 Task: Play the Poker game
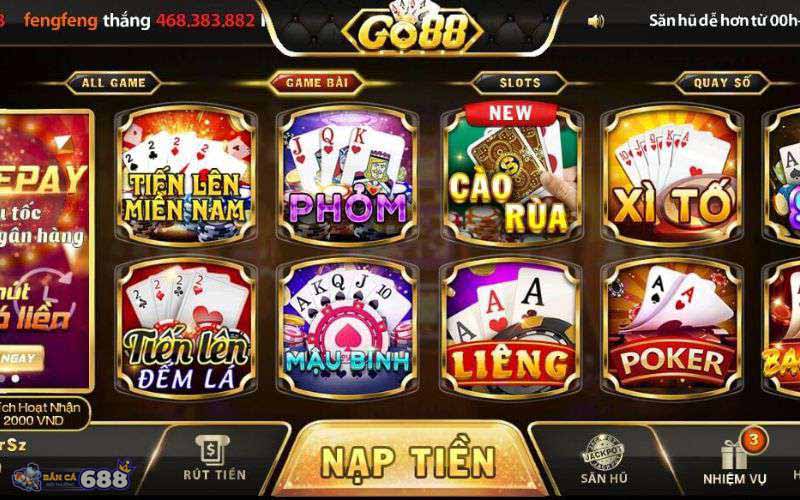coord(672,329)
